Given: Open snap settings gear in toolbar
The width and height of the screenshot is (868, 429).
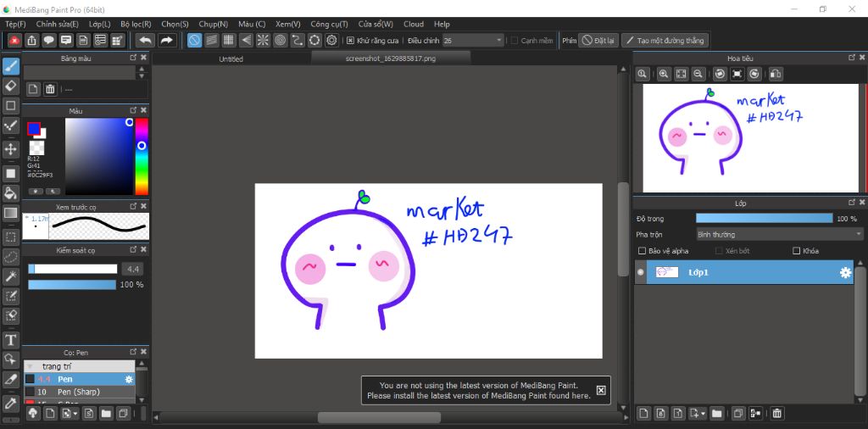Looking at the screenshot, I should click(331, 40).
